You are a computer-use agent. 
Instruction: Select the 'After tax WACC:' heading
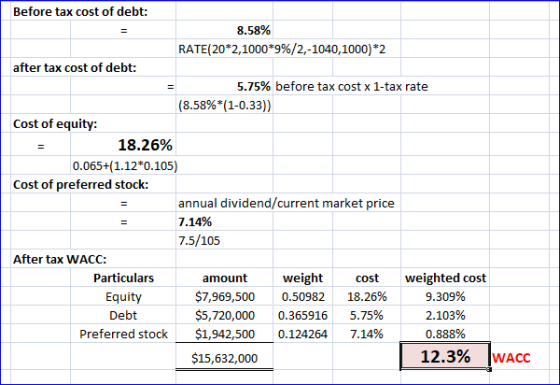pyautogui.click(x=60, y=259)
